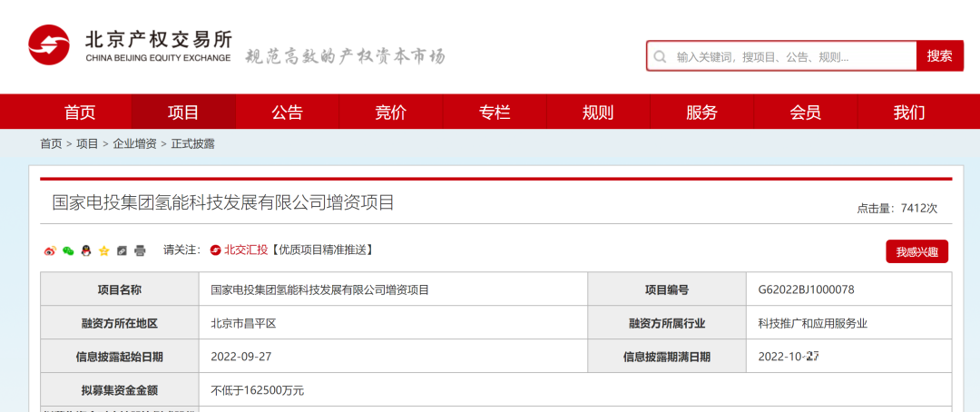This screenshot has height=412, width=980.
Task: Open the 会员 navigation menu
Action: point(805,113)
